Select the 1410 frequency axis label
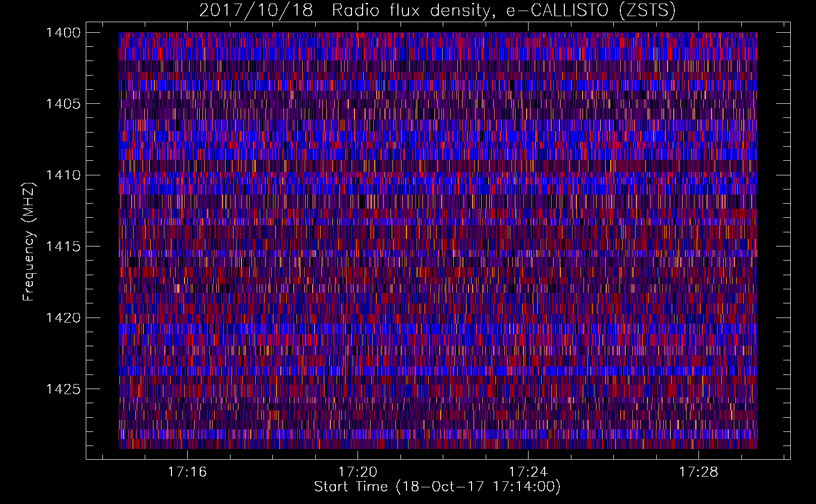This screenshot has width=816, height=504. coord(63,175)
